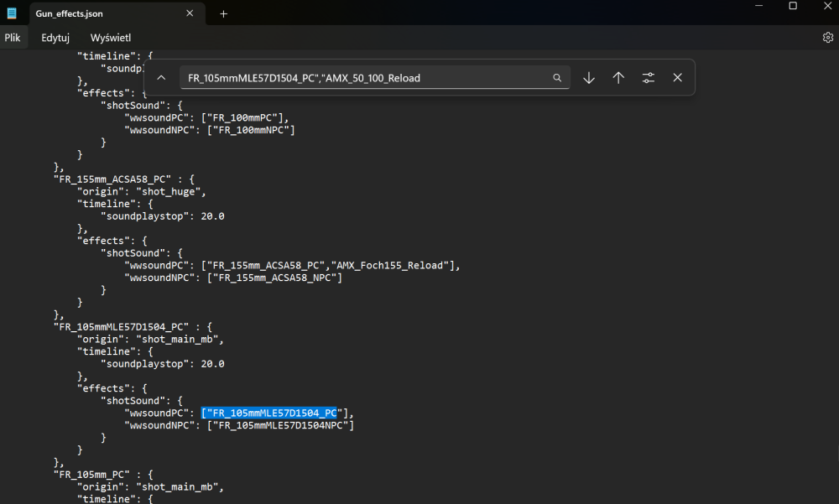Open the Edytuj menu
Viewport: 839px width, 504px height.
click(55, 38)
